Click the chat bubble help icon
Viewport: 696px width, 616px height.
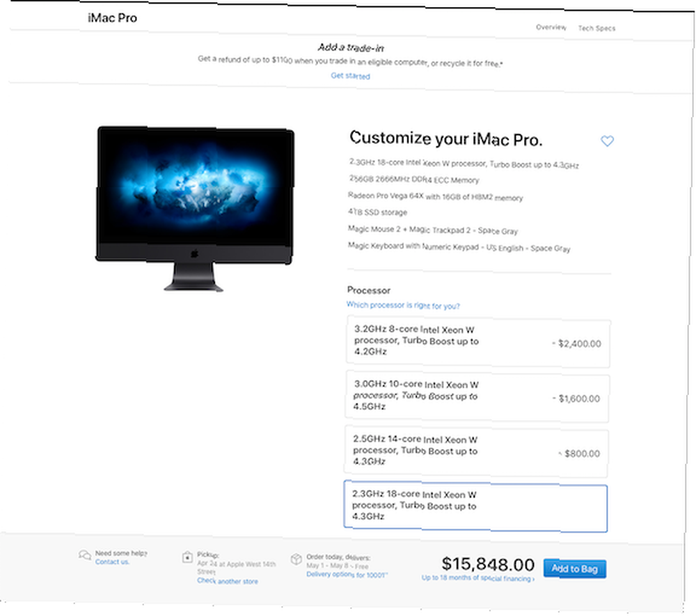tap(84, 555)
